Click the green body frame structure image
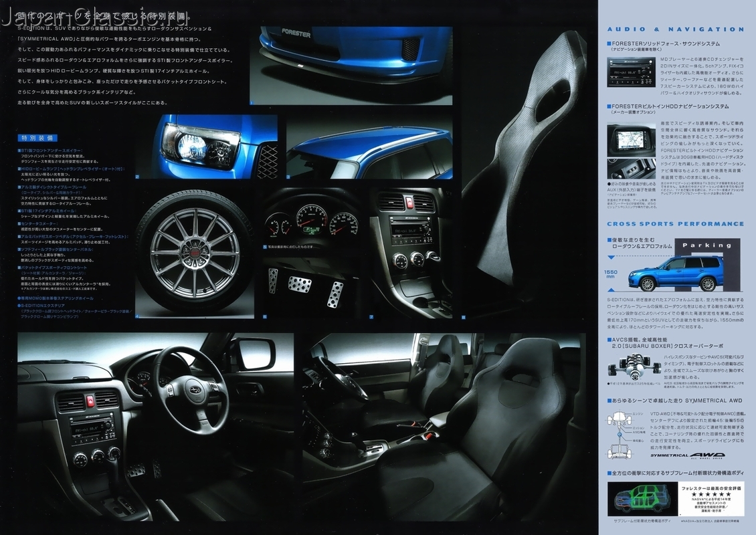 pos(642,500)
